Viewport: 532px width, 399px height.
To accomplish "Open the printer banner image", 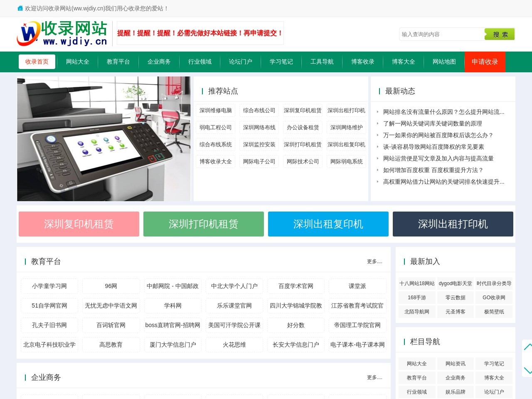I will (x=103, y=139).
